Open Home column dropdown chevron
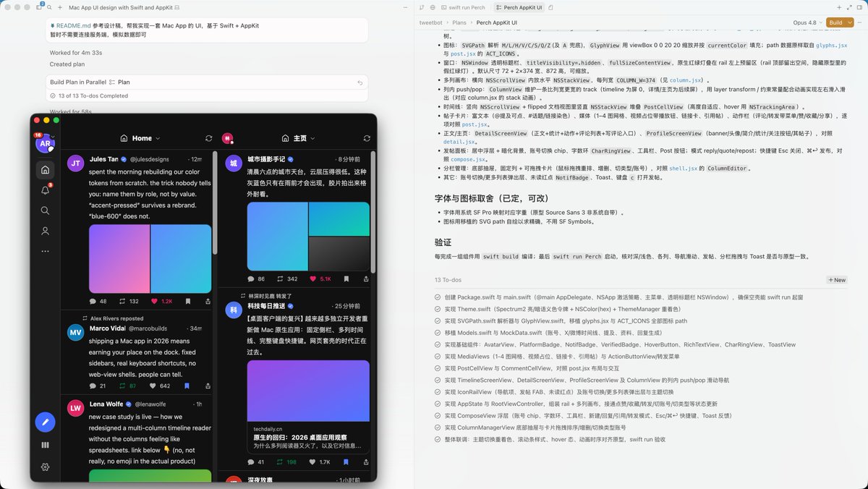868x489 pixels. 158,138
